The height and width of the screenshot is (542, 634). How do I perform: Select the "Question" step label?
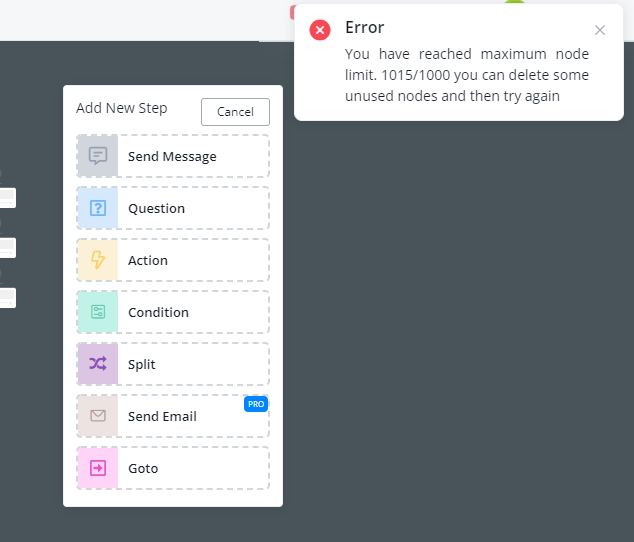tap(156, 209)
